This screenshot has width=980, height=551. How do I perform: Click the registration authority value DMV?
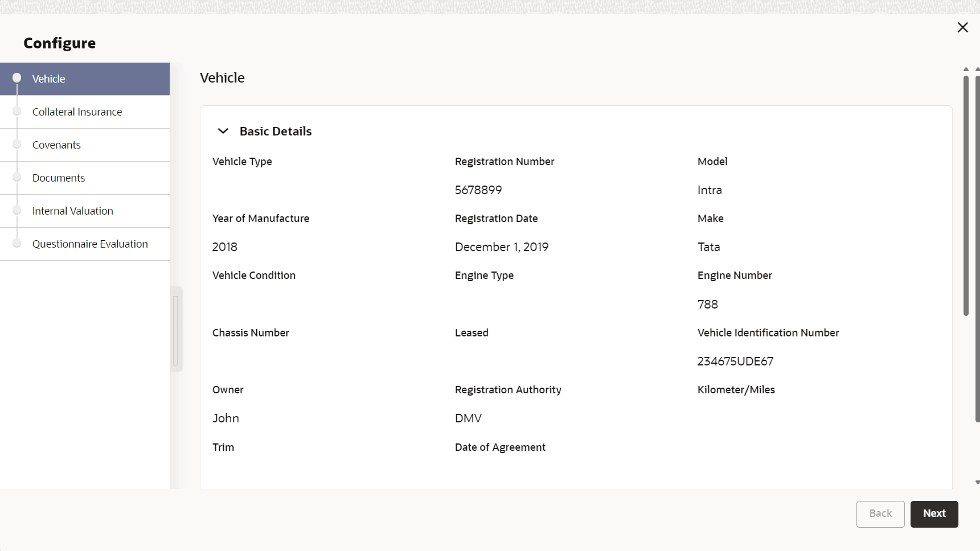point(468,418)
